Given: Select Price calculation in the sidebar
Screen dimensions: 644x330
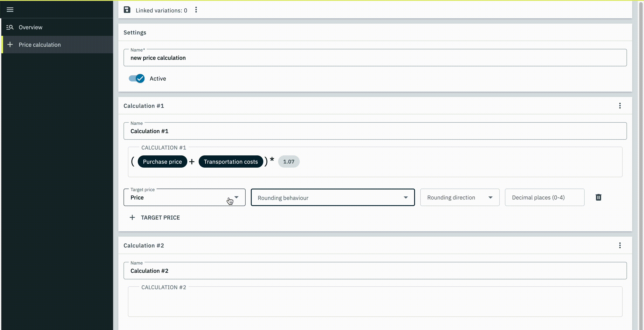Looking at the screenshot, I should click(57, 45).
